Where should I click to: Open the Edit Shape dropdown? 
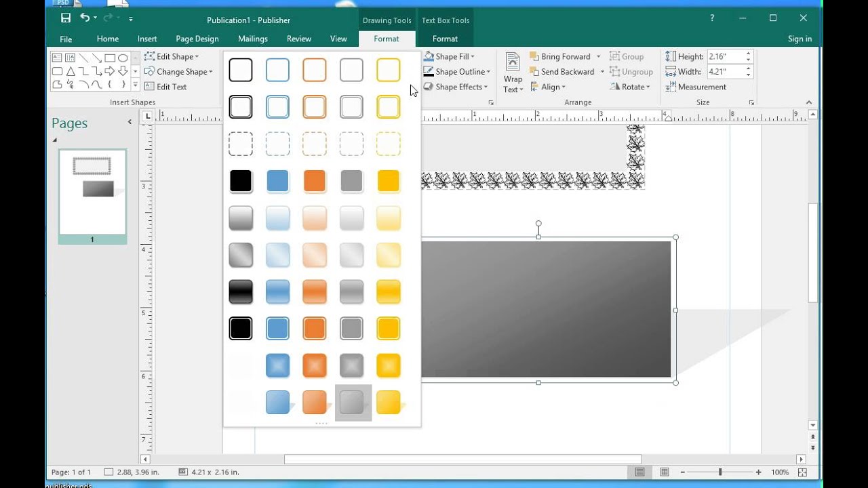click(x=172, y=57)
